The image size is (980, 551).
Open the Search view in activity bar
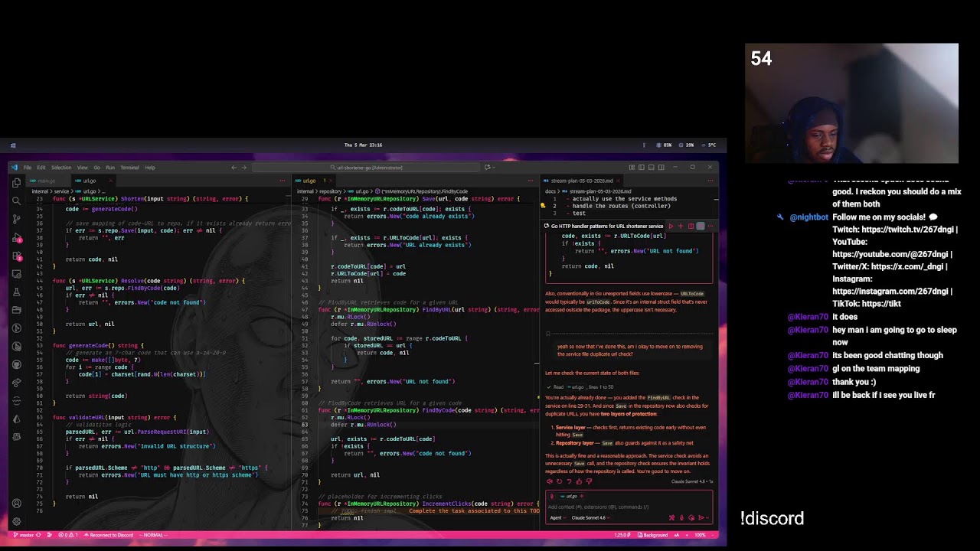point(16,201)
